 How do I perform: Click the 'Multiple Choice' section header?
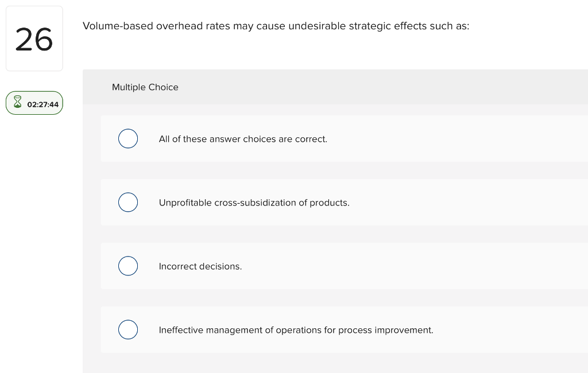coord(145,87)
